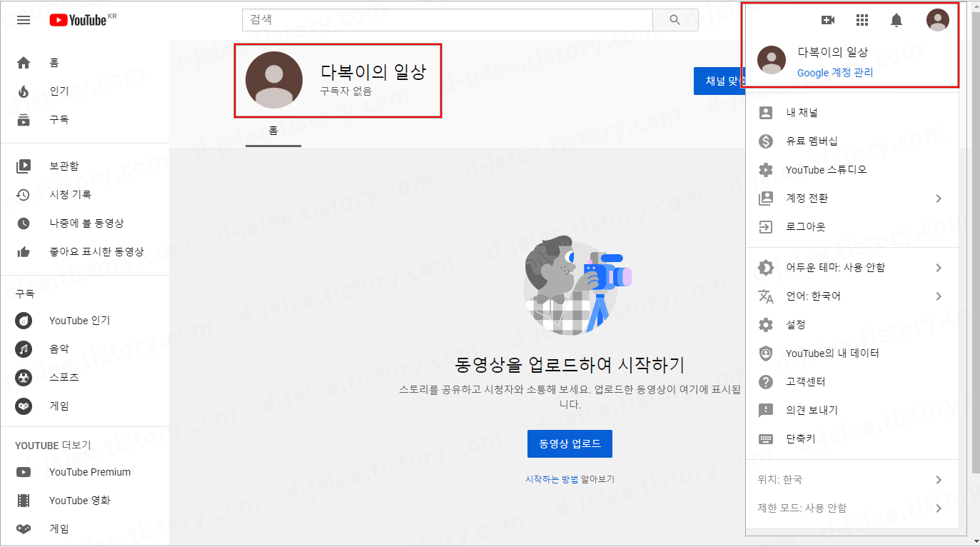Image resolution: width=980 pixels, height=547 pixels.
Task: Expand 제한 모드 submenu
Action: tap(852, 508)
